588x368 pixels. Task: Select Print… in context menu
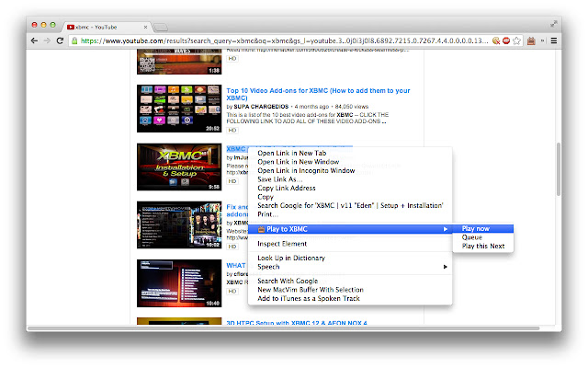click(267, 214)
